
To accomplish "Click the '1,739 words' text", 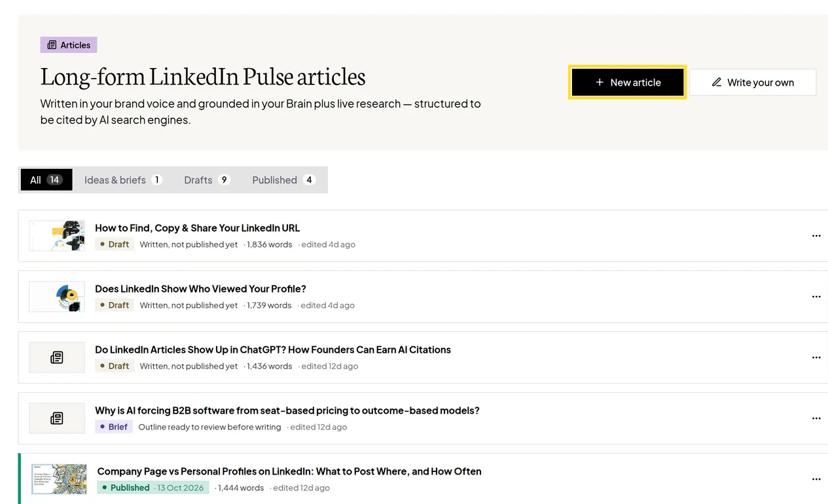I will (268, 305).
